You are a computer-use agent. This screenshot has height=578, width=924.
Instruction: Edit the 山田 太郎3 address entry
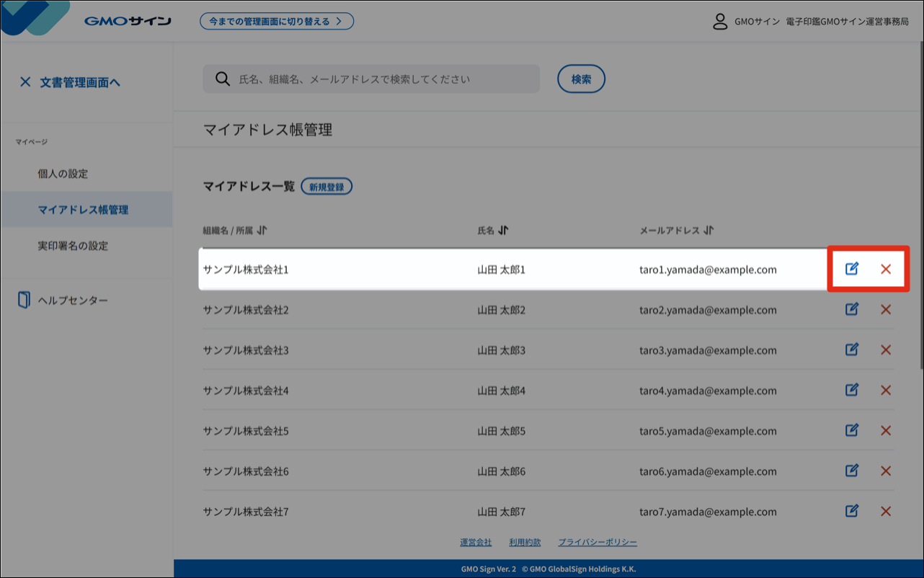[x=851, y=350]
